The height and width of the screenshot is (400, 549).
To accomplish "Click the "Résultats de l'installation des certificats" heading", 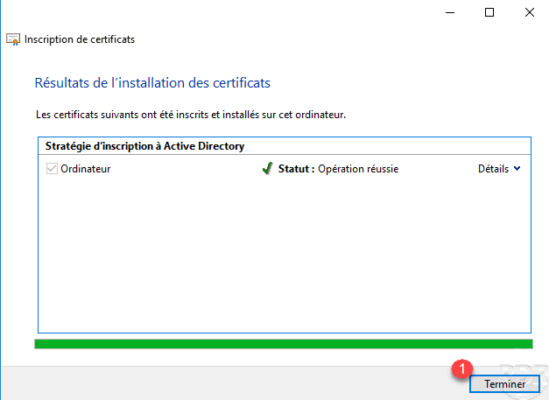I will click(152, 83).
